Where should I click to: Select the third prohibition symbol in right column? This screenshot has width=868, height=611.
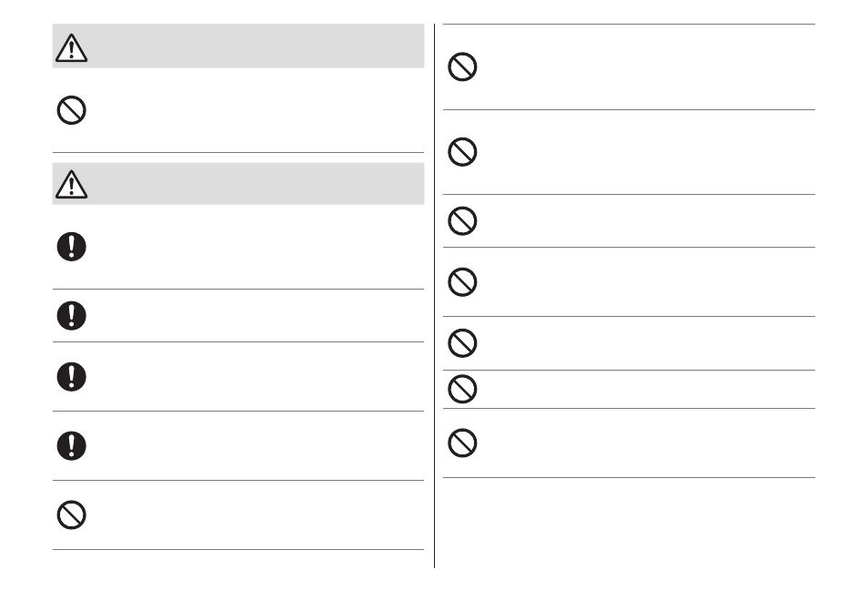click(462, 221)
